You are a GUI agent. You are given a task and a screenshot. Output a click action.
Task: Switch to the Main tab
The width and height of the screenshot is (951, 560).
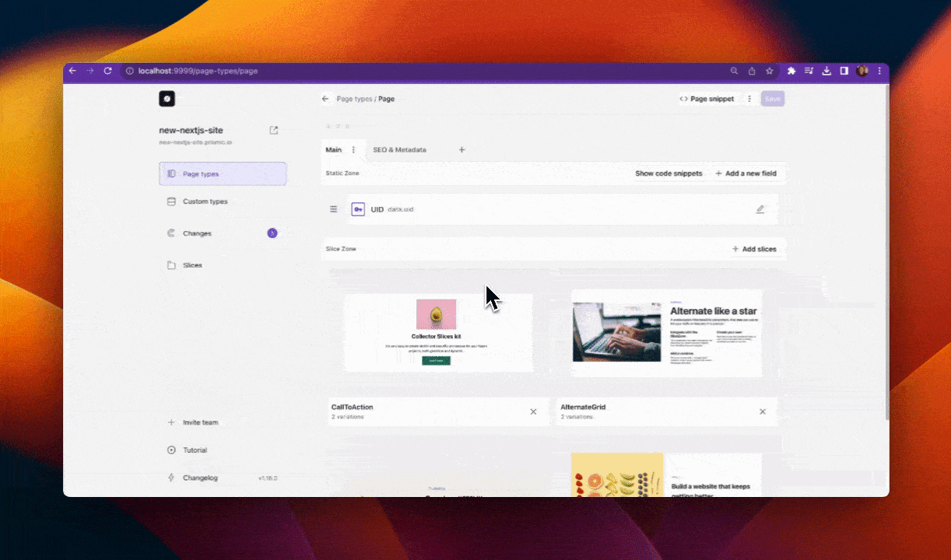point(333,149)
